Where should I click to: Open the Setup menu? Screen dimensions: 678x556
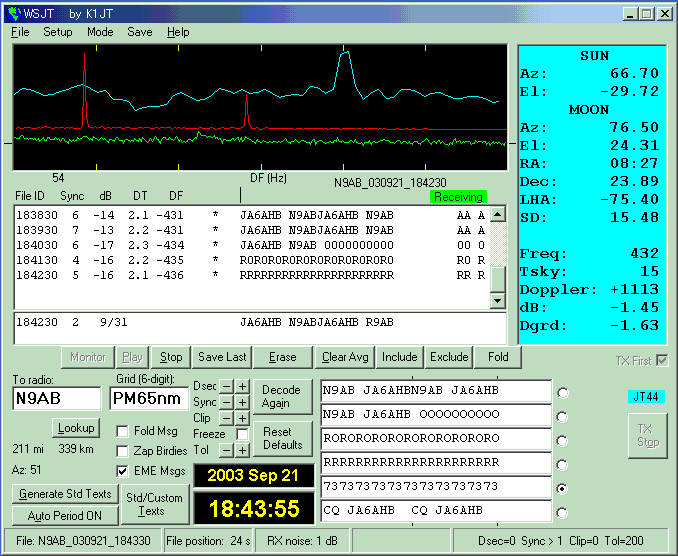pyautogui.click(x=57, y=32)
